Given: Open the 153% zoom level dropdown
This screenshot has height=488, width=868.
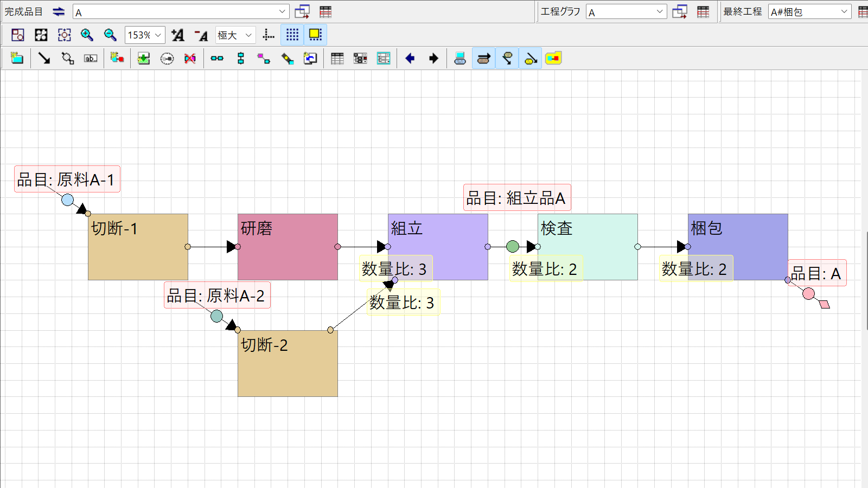Looking at the screenshot, I should click(145, 35).
